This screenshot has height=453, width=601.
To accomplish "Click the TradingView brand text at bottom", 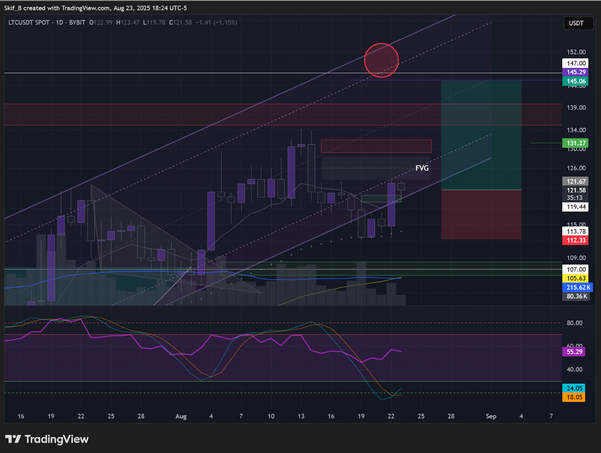I will (61, 438).
